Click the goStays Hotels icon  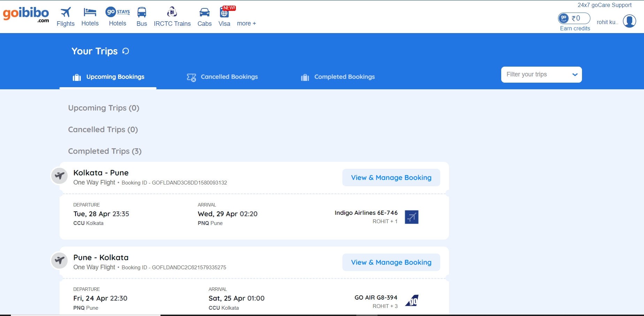tap(117, 12)
